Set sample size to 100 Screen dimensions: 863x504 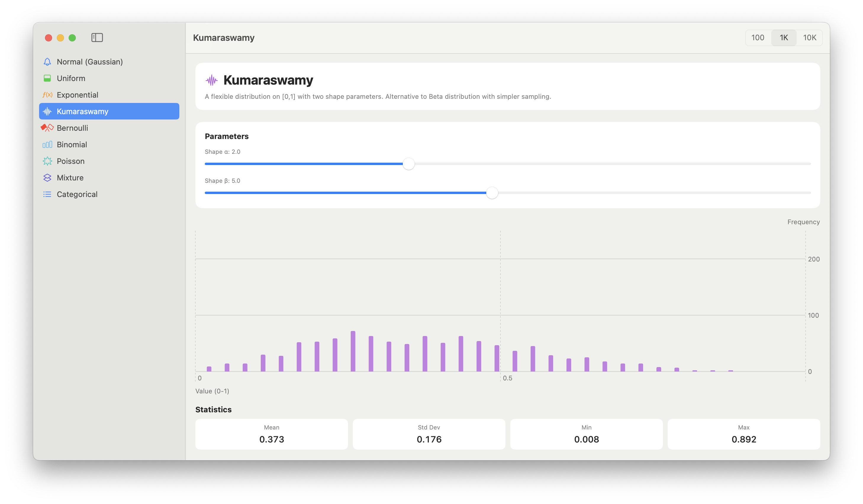(x=758, y=38)
